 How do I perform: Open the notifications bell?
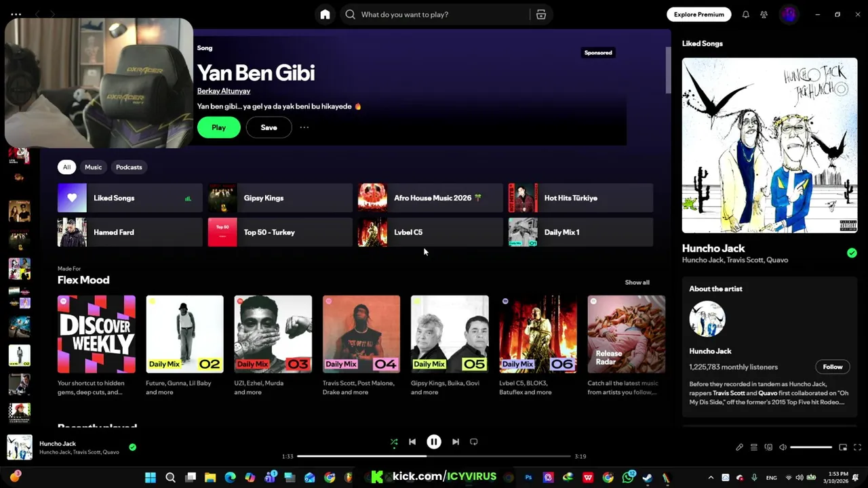[x=745, y=14]
